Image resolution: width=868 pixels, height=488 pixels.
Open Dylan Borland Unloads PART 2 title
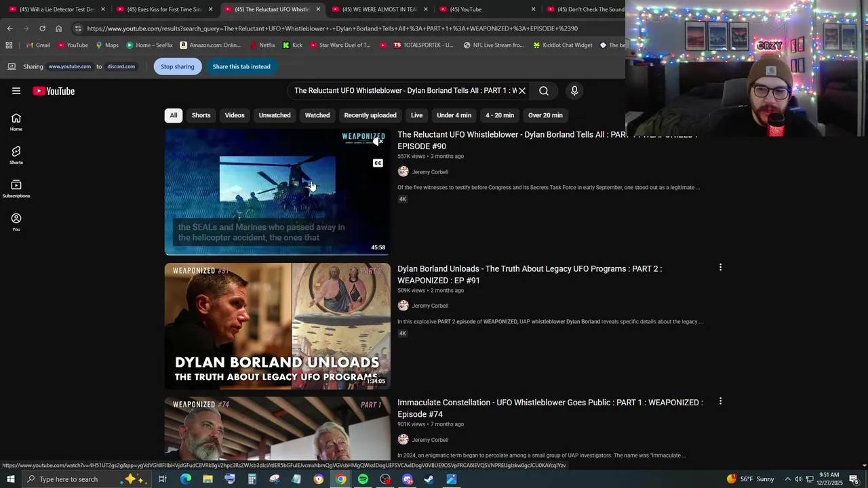click(530, 274)
